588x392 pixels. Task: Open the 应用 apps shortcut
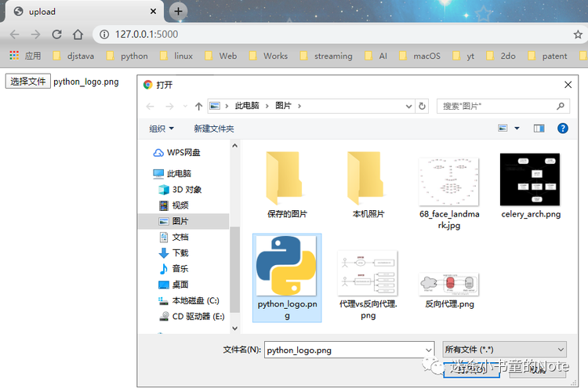click(x=25, y=56)
